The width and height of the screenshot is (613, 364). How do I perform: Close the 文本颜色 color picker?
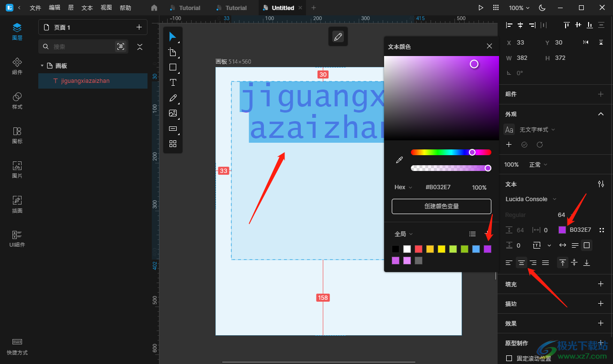489,46
